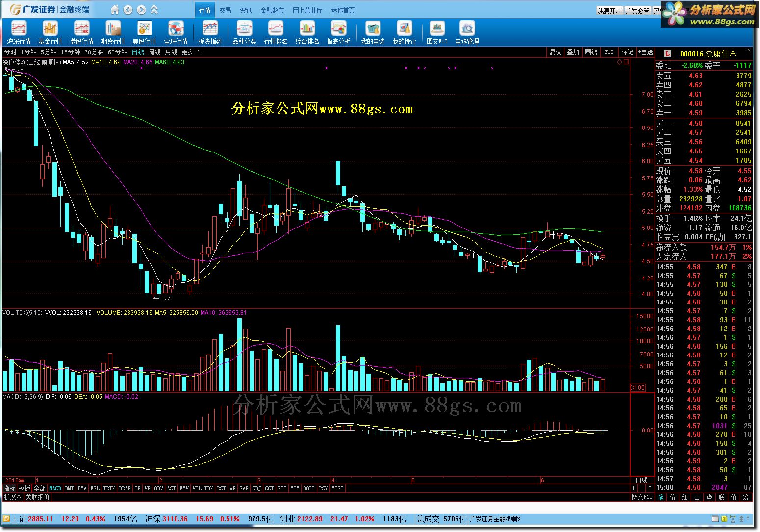Switch to 交易 top tab
The width and height of the screenshot is (760, 532).
pos(225,10)
